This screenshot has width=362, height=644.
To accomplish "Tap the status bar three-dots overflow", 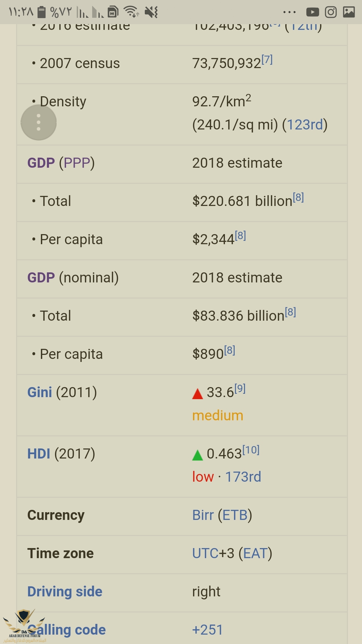I will click(290, 12).
